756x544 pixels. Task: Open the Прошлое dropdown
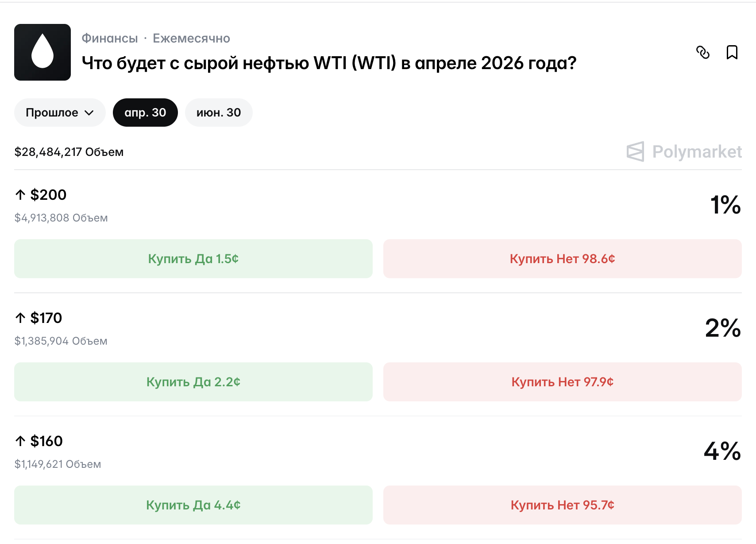60,113
